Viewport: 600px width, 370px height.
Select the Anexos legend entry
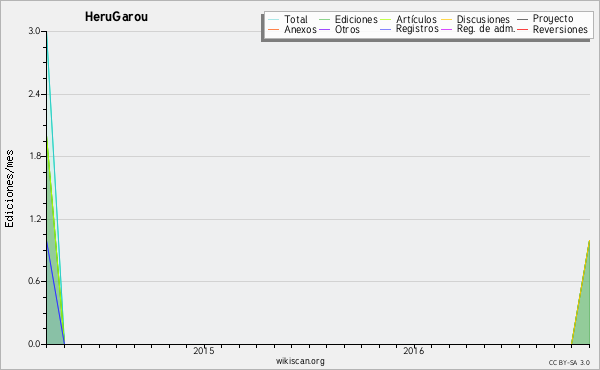point(300,29)
